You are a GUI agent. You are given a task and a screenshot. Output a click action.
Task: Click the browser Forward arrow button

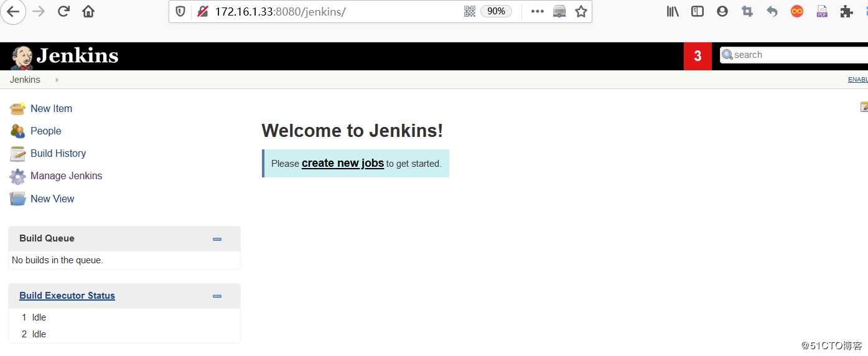click(39, 11)
